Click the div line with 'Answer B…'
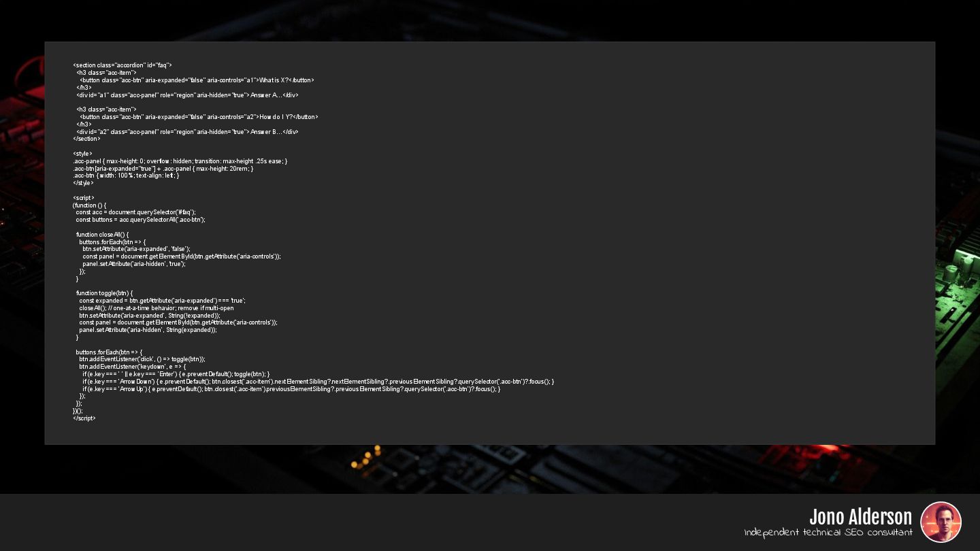 pyautogui.click(x=187, y=132)
